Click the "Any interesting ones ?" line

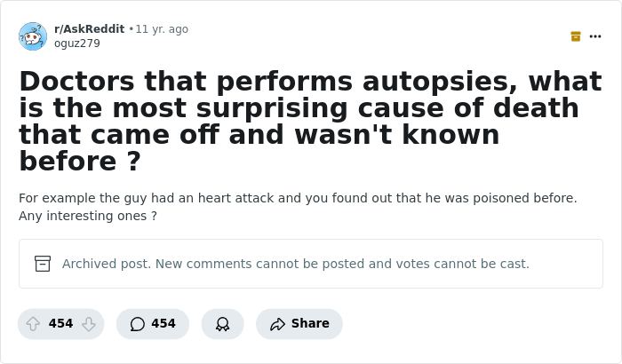pyautogui.click(x=88, y=216)
